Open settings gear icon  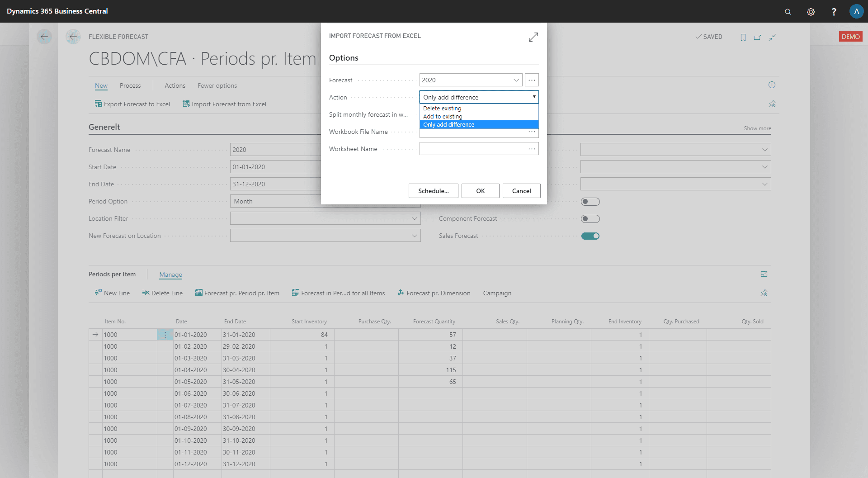pyautogui.click(x=811, y=12)
